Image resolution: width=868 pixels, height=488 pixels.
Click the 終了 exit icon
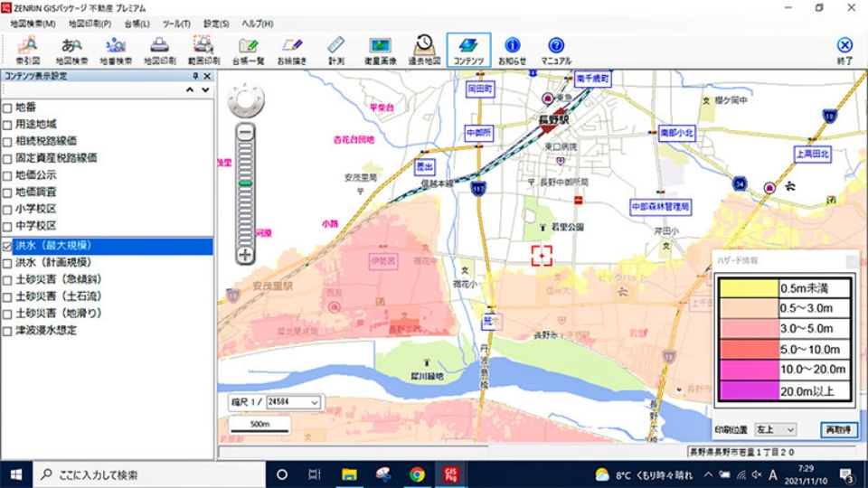844,51
